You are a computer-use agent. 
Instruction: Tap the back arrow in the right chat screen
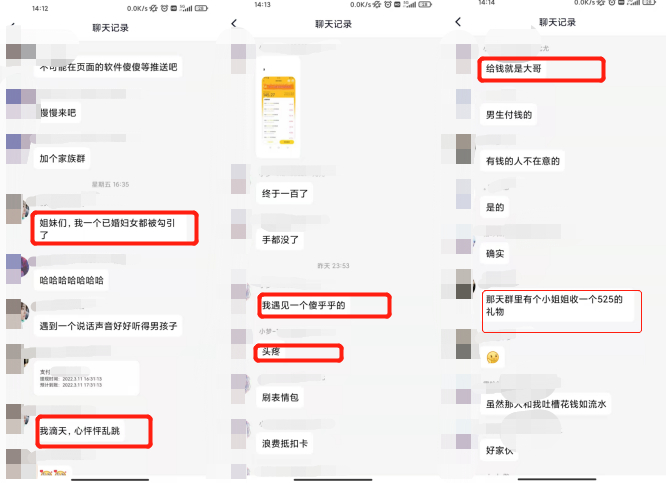pyautogui.click(x=458, y=22)
